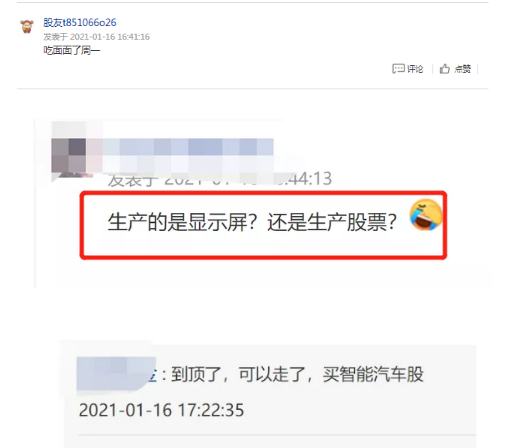Click the laughing-crying emoji
The width and height of the screenshot is (505, 448).
coord(426,215)
